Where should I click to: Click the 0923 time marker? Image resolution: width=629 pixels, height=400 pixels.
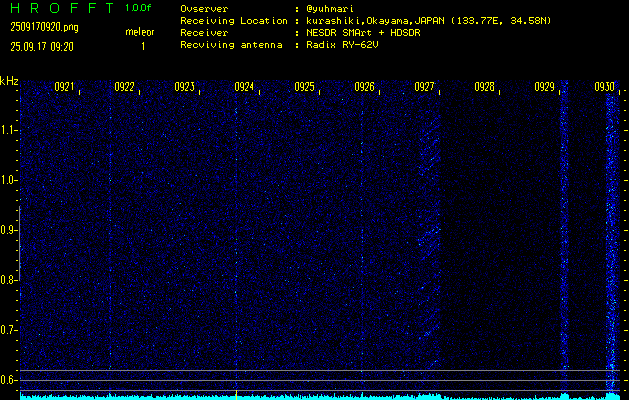pyautogui.click(x=185, y=87)
